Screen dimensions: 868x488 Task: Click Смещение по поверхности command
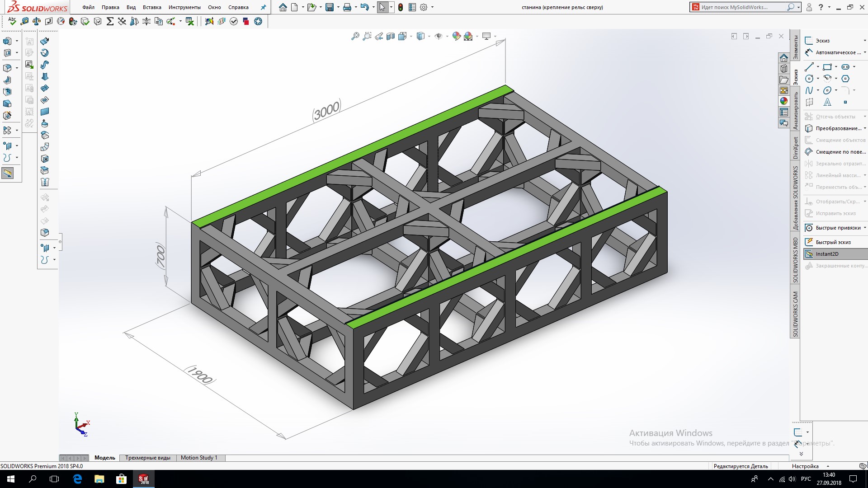840,152
